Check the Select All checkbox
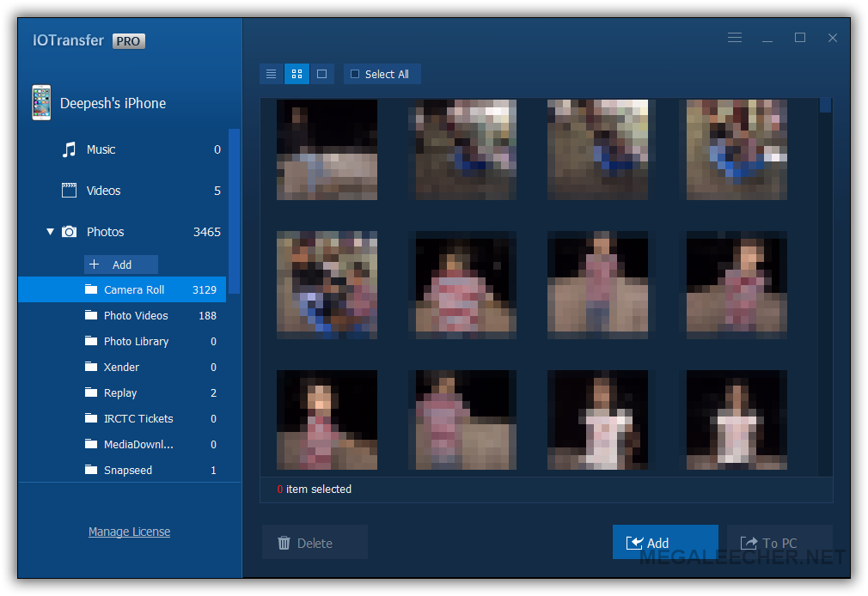868x596 pixels. (x=355, y=75)
